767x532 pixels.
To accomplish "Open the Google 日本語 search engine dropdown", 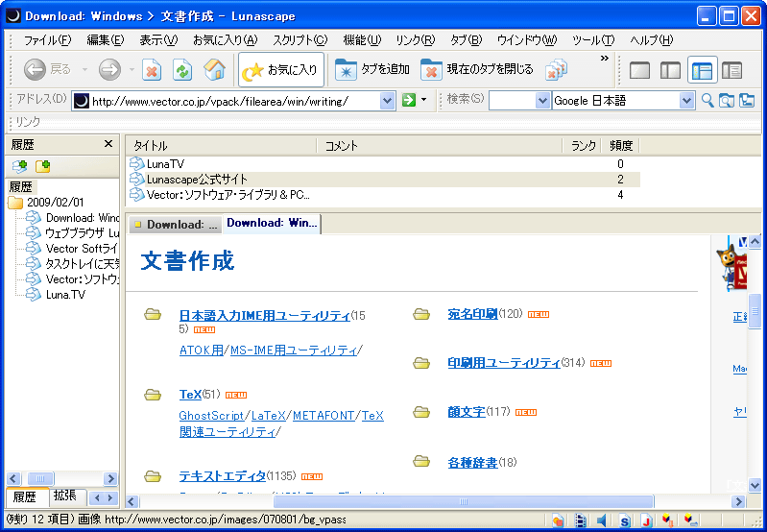I will pos(686,101).
